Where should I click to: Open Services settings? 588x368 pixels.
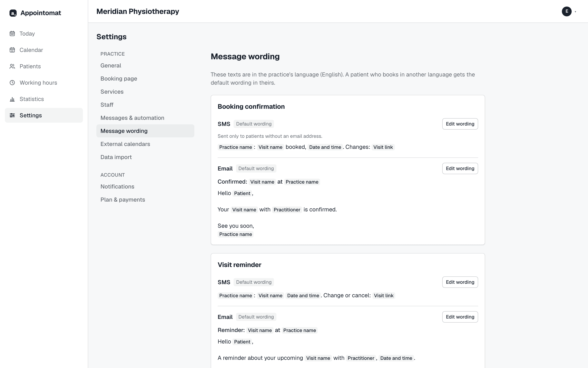point(145,92)
